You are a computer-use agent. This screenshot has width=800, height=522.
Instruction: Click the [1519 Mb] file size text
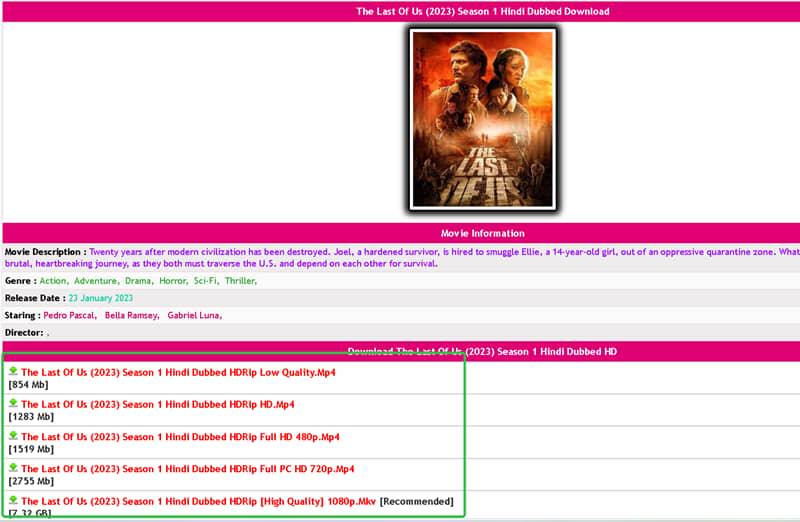pos(31,450)
